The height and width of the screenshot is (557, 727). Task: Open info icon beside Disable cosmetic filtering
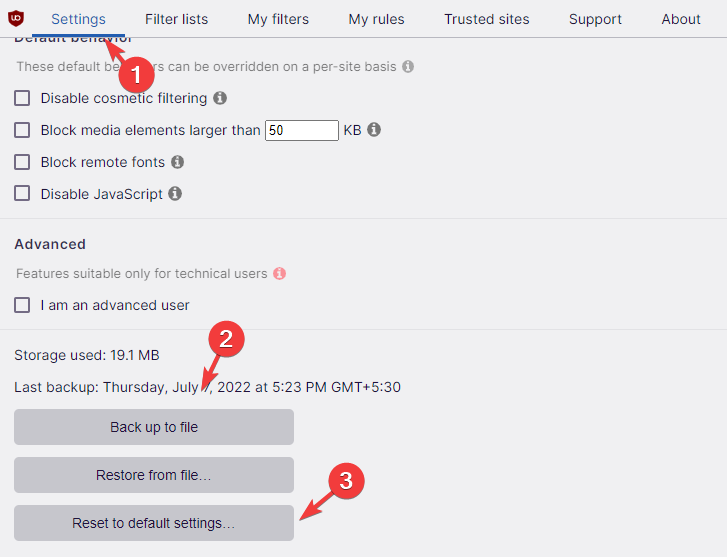pos(220,98)
